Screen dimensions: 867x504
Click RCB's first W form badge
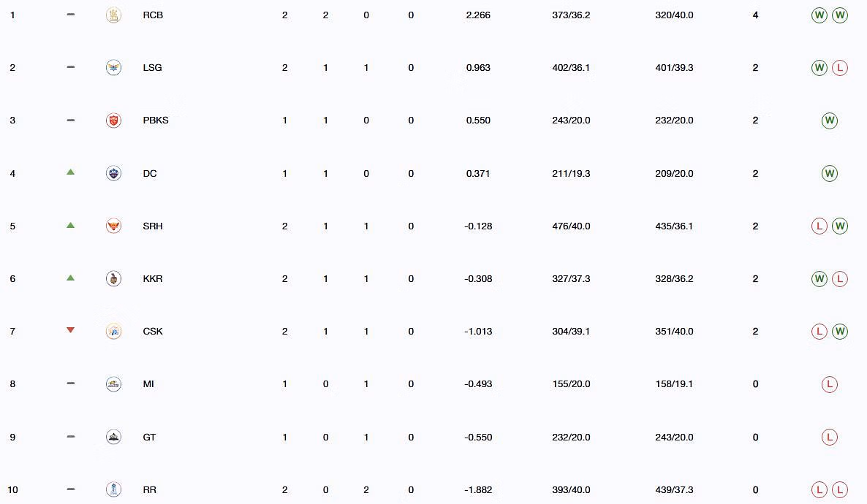click(x=819, y=15)
